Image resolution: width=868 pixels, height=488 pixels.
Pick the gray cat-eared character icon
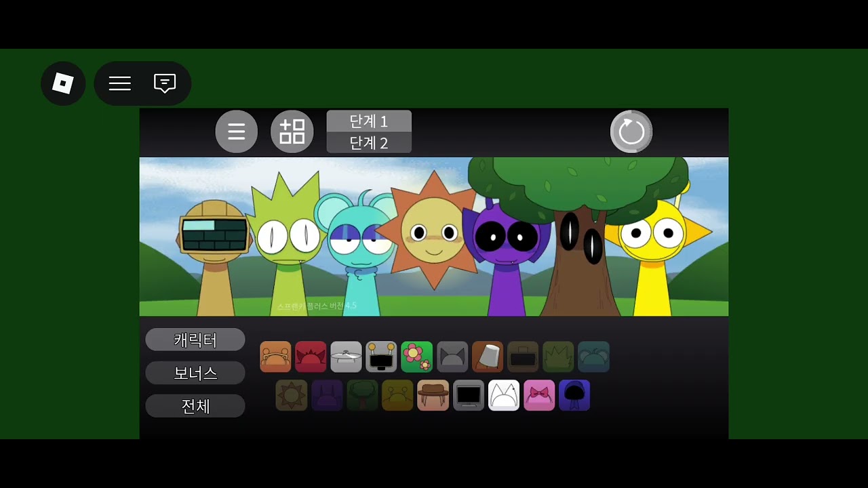click(x=452, y=357)
